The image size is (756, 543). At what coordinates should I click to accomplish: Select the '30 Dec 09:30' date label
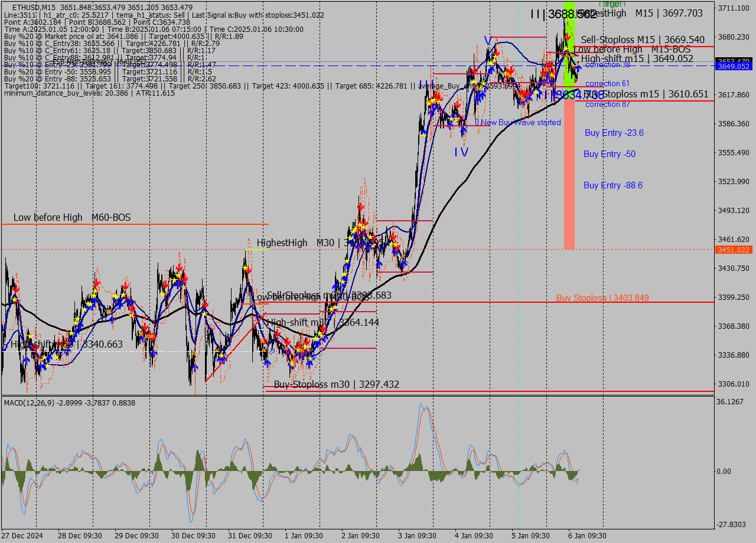tap(194, 535)
